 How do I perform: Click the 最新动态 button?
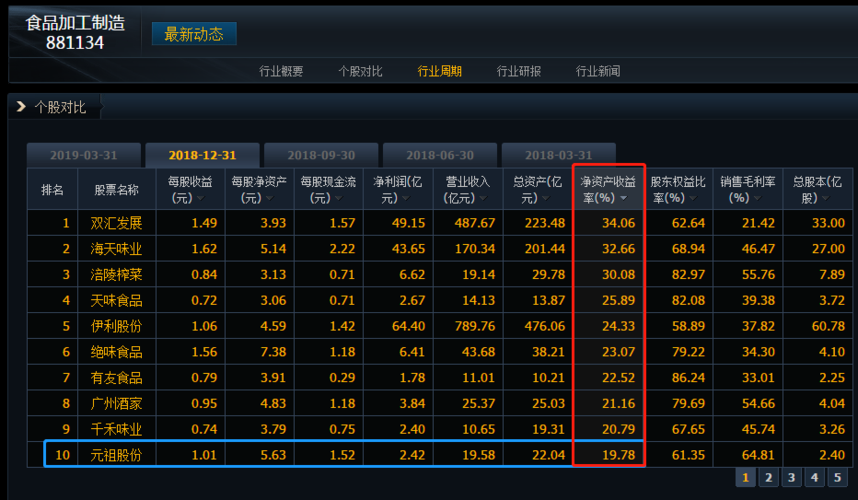(x=194, y=34)
